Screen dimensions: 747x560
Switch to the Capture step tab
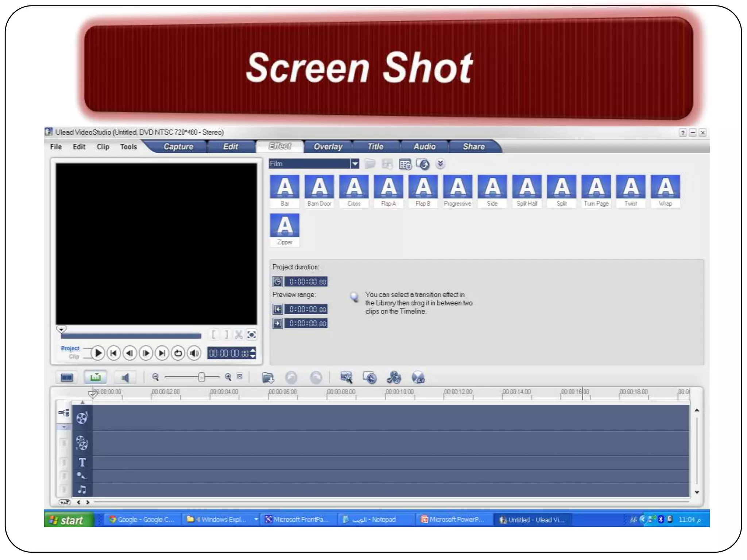click(x=178, y=147)
